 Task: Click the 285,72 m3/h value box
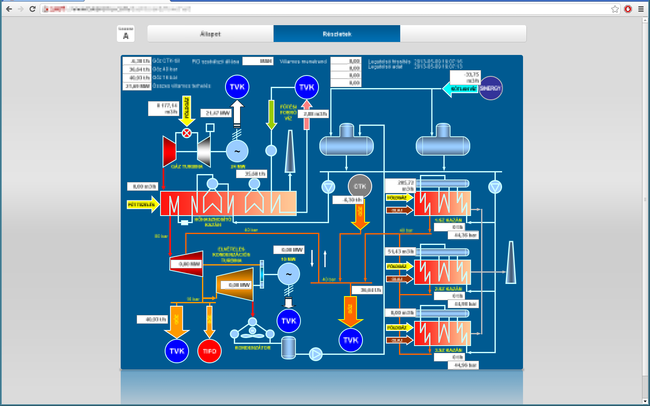click(401, 186)
